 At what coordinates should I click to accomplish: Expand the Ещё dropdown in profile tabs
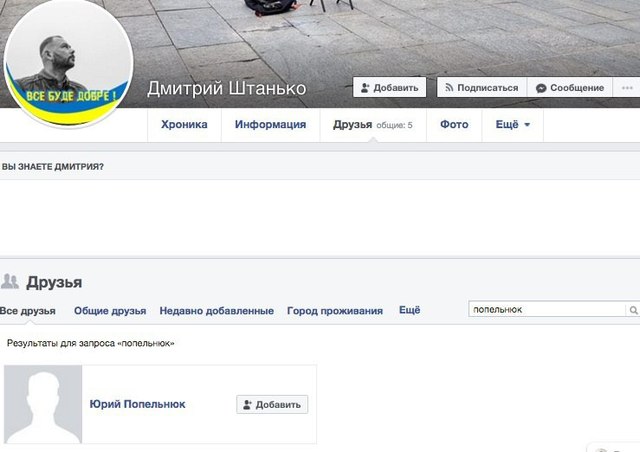[513, 125]
